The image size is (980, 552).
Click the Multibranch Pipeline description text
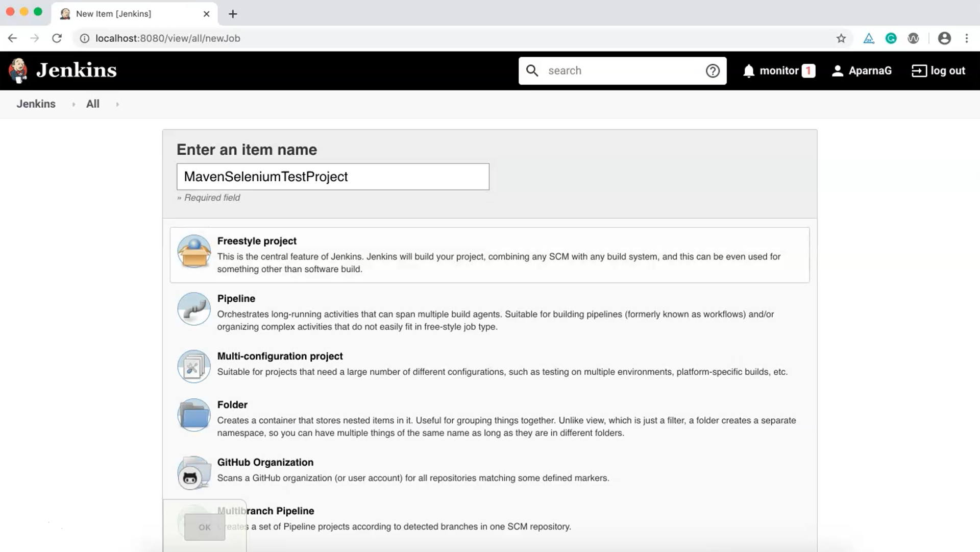[x=394, y=526]
